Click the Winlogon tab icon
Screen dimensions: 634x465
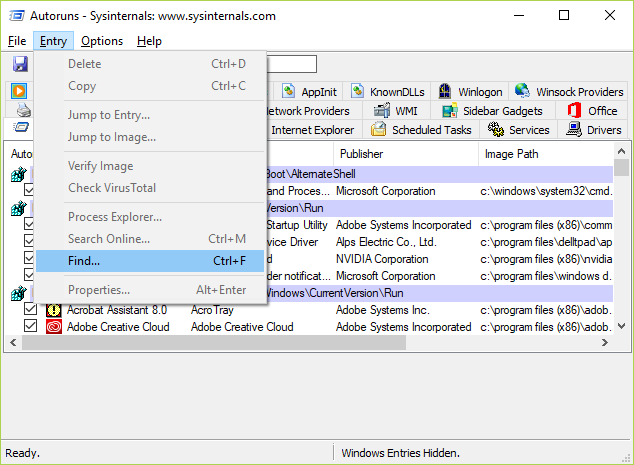click(x=445, y=91)
